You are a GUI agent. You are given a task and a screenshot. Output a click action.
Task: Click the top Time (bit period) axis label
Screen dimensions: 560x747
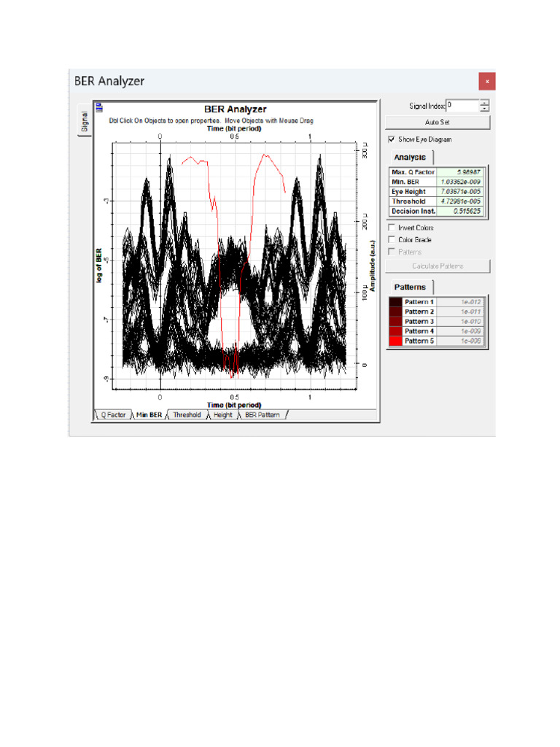point(234,128)
